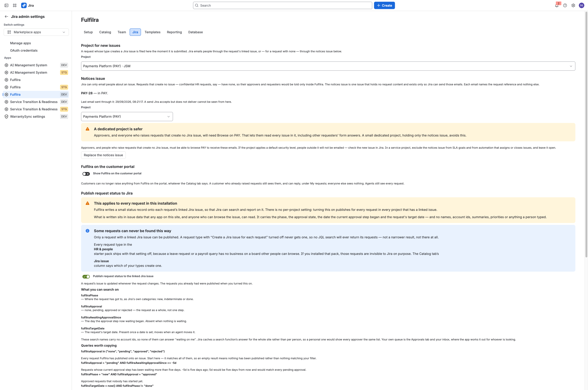Click the WarrantySync settings shield icon

click(6, 117)
